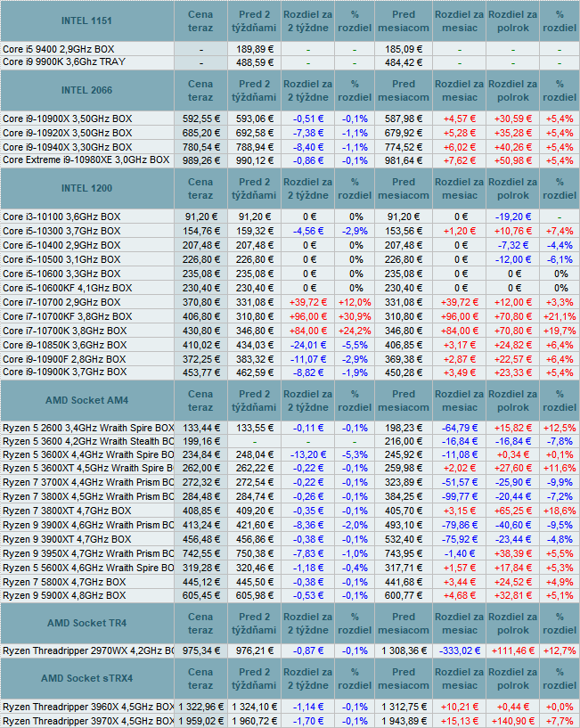Viewport: 580px width, 728px height.
Task: Click Core i3-10100 3,6GHz BOX name
Action: (x=61, y=217)
